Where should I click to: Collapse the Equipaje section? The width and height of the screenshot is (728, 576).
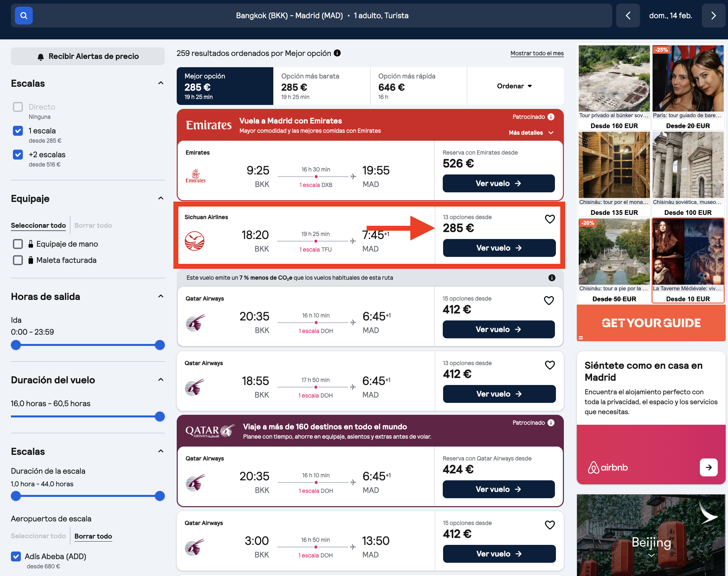(161, 198)
